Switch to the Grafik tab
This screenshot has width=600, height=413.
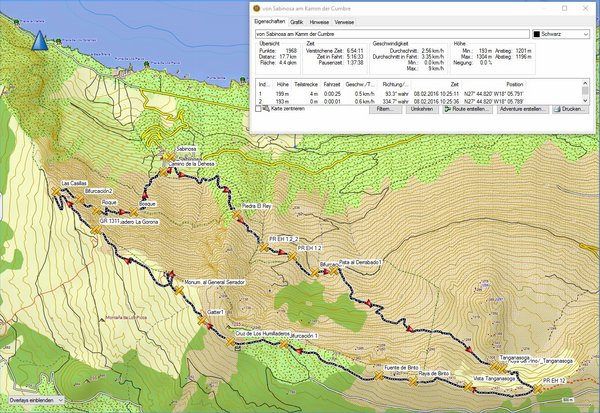(x=297, y=20)
